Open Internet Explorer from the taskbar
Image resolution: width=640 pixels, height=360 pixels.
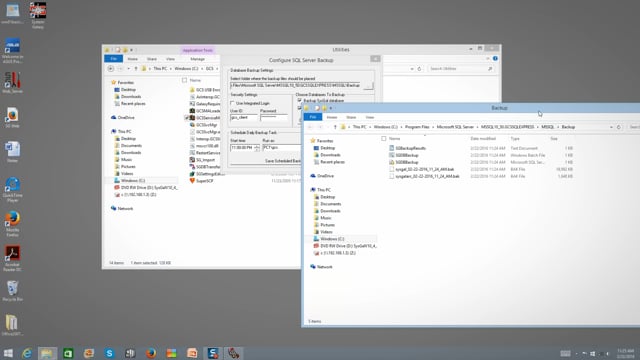click(27, 353)
